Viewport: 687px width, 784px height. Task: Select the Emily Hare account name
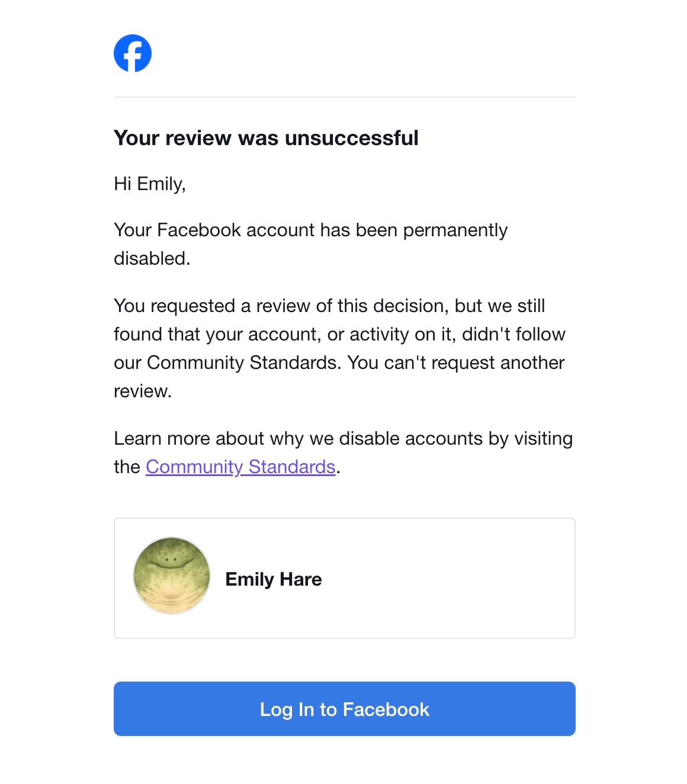click(274, 579)
